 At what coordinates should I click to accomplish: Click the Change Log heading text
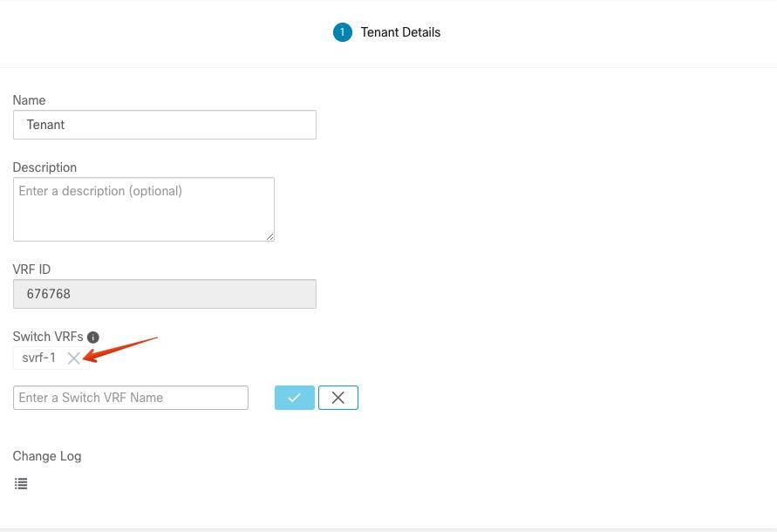pos(46,456)
